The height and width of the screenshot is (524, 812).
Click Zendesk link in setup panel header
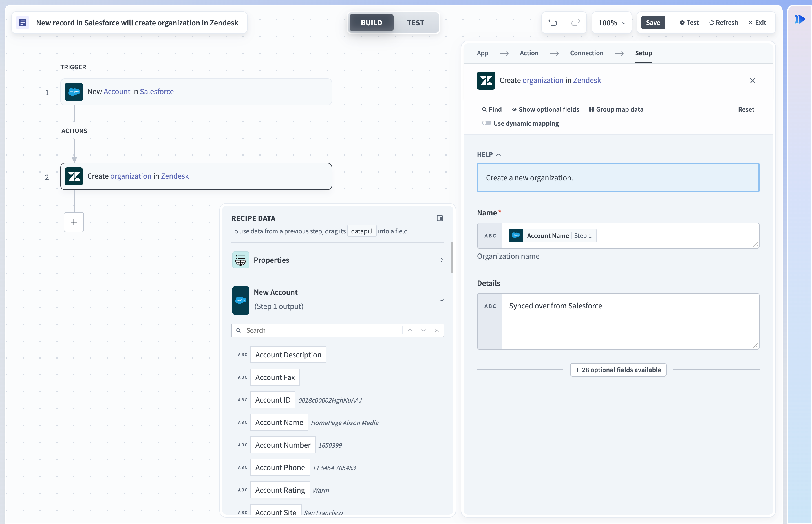point(587,80)
